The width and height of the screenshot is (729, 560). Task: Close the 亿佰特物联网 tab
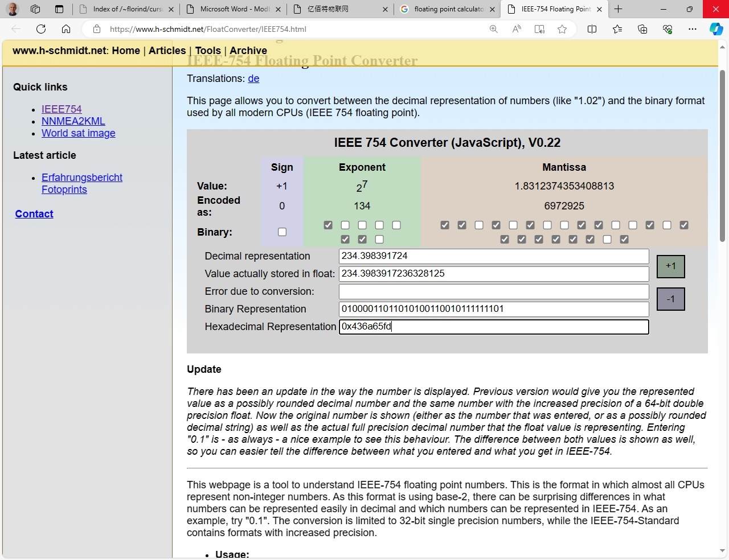pos(385,9)
